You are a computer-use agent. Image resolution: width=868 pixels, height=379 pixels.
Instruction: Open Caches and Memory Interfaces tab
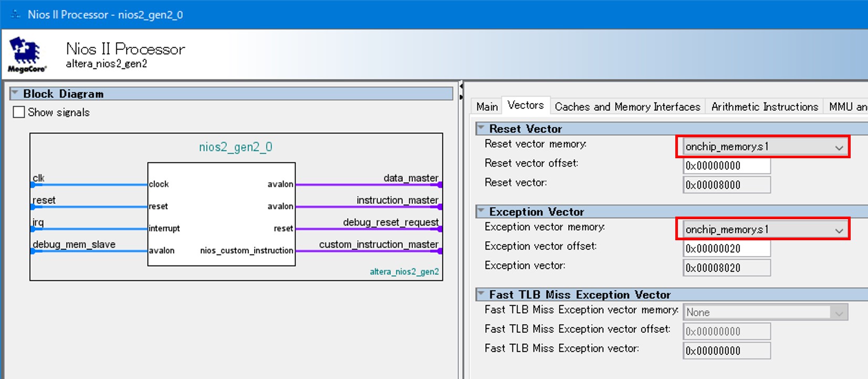[x=627, y=107]
